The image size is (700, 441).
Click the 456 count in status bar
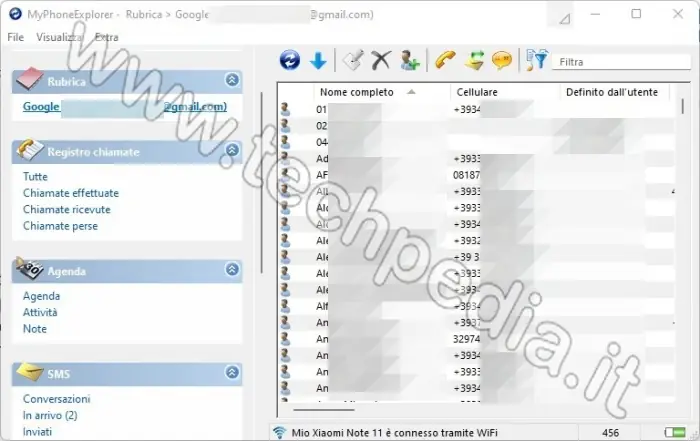610,433
